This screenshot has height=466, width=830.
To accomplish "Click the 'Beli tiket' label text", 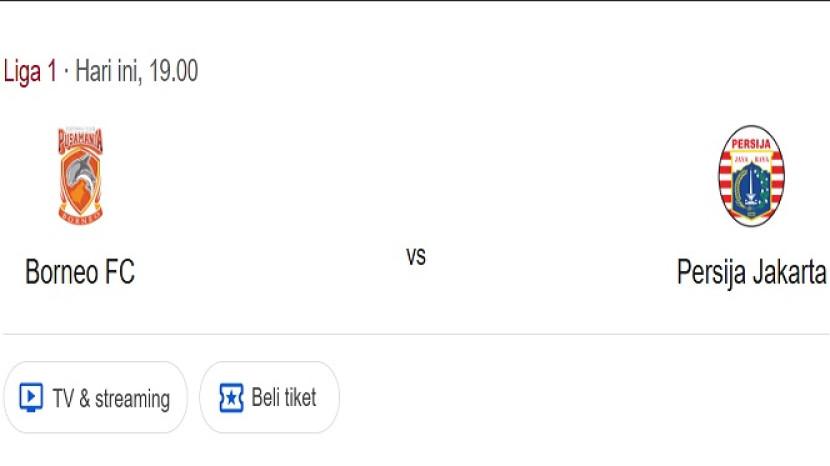I will coord(284,398).
